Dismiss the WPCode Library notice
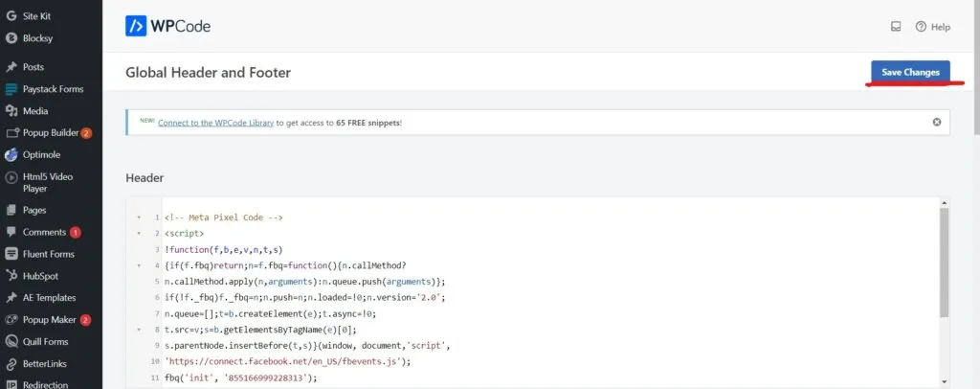Image resolution: width=980 pixels, height=389 pixels. coord(937,122)
